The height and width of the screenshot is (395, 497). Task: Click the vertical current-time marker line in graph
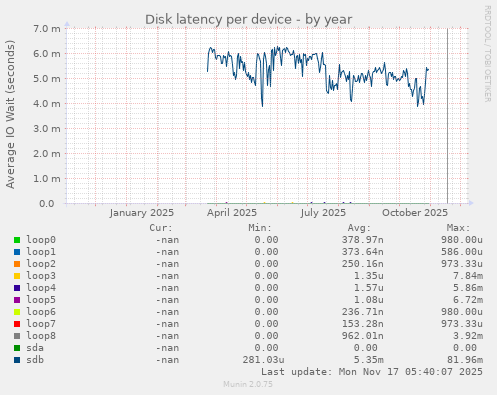[x=447, y=116]
